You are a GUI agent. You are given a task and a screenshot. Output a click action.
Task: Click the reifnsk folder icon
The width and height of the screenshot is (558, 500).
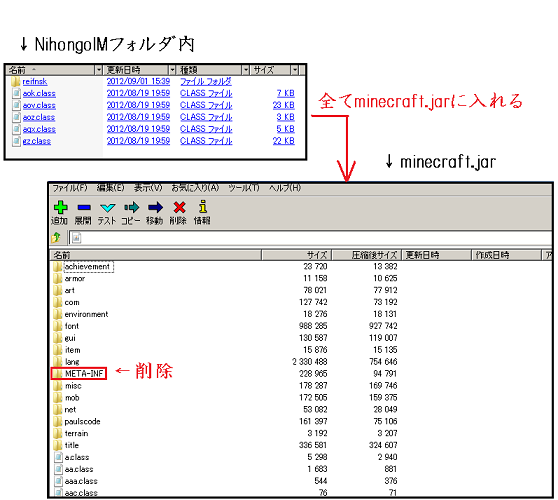pos(15,82)
